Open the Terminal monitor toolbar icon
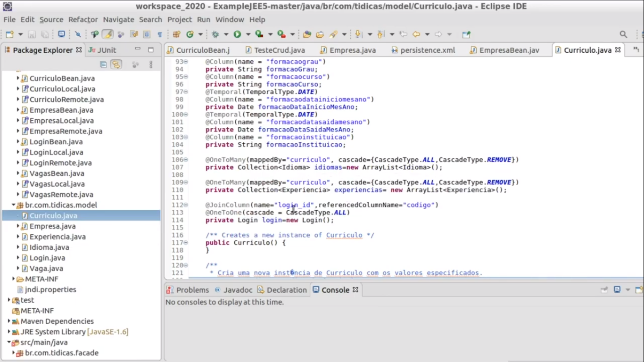Screen dimensions: 644x362 (62, 34)
